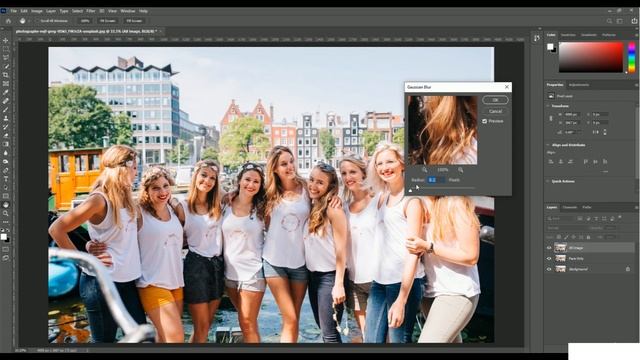Click the share icon at top right

point(635,21)
